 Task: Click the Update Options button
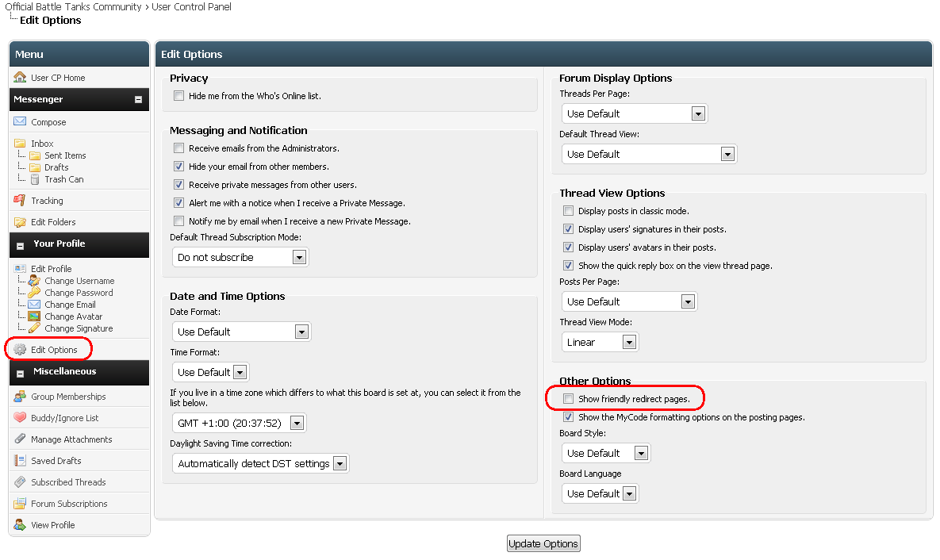pyautogui.click(x=543, y=543)
